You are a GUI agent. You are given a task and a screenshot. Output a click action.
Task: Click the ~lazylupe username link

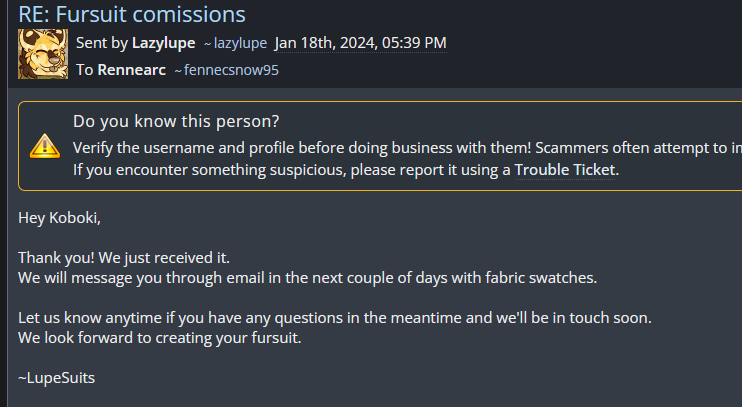click(x=235, y=43)
